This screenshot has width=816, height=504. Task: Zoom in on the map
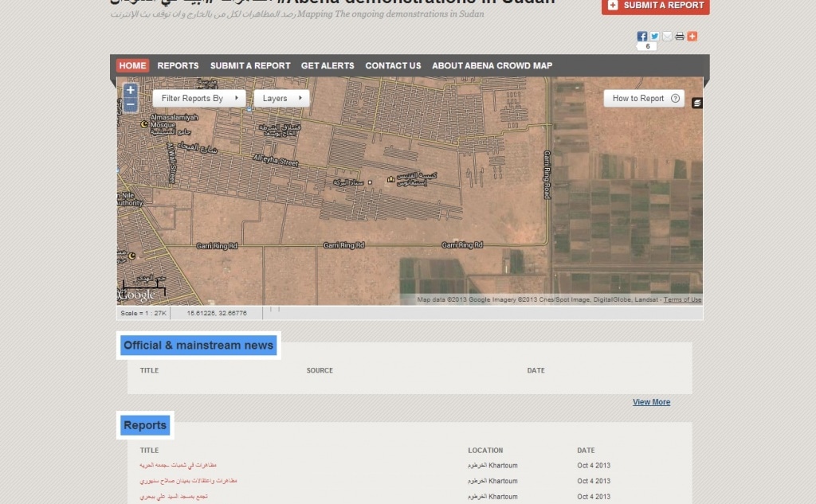pyautogui.click(x=131, y=91)
